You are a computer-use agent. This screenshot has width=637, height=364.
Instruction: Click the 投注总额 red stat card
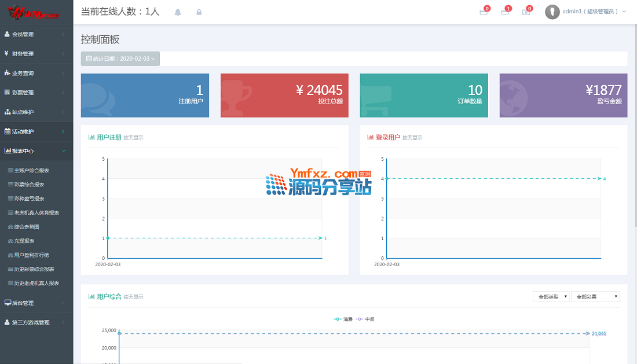284,95
